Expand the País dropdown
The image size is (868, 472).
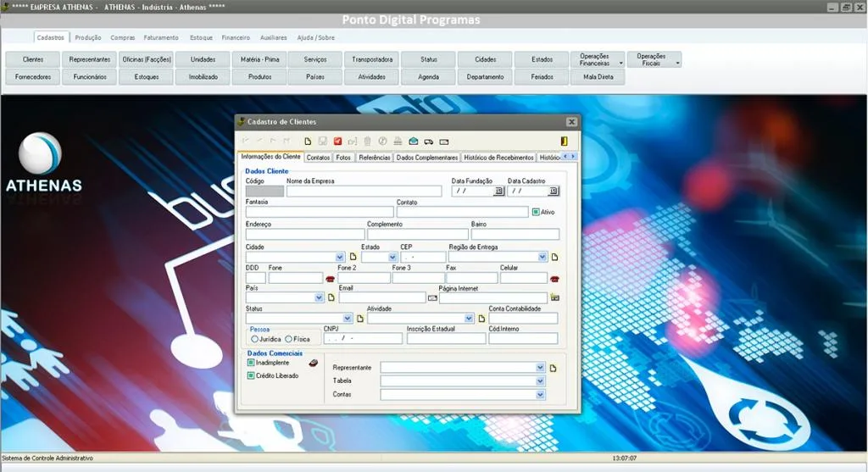[x=319, y=297]
